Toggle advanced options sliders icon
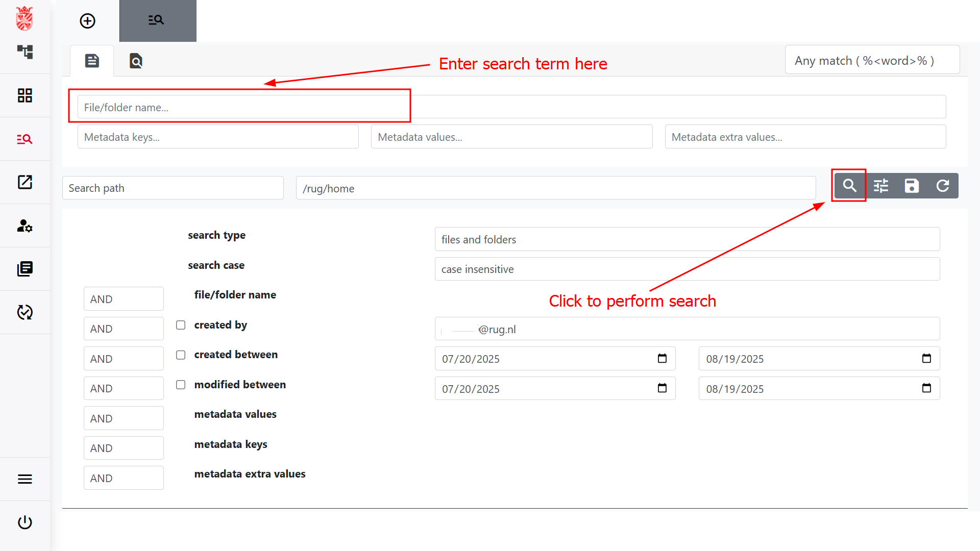Image resolution: width=980 pixels, height=551 pixels. point(881,186)
